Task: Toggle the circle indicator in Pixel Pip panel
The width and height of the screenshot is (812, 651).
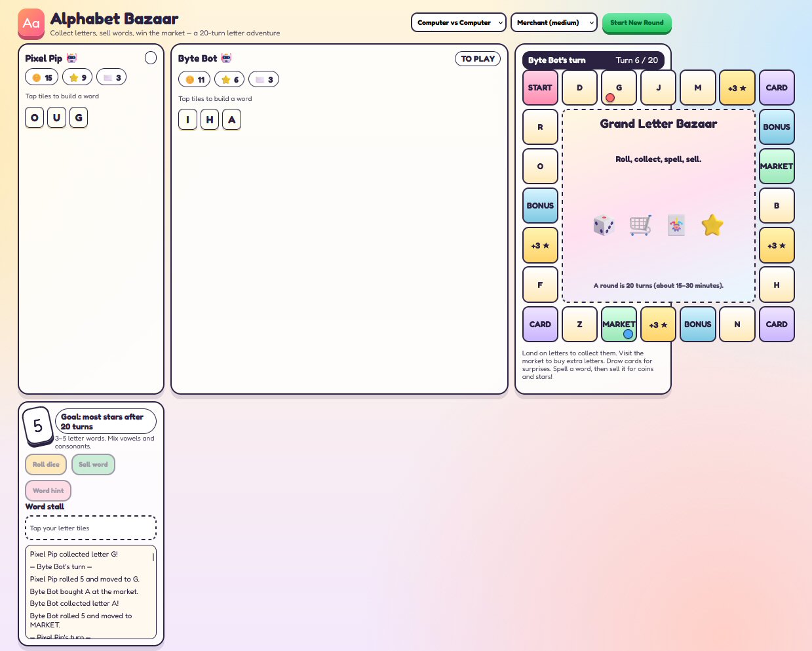Action: pyautogui.click(x=151, y=58)
